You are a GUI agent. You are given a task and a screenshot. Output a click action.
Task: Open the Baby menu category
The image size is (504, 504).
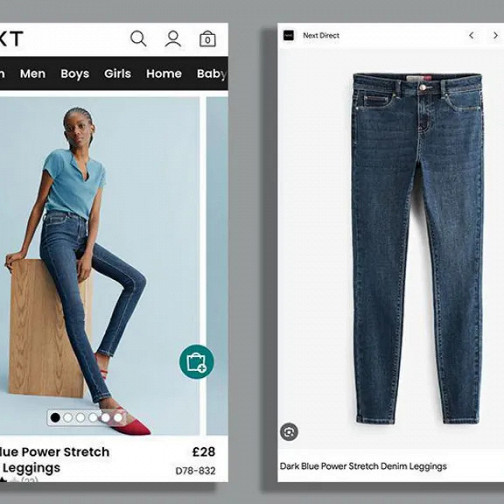(x=212, y=74)
